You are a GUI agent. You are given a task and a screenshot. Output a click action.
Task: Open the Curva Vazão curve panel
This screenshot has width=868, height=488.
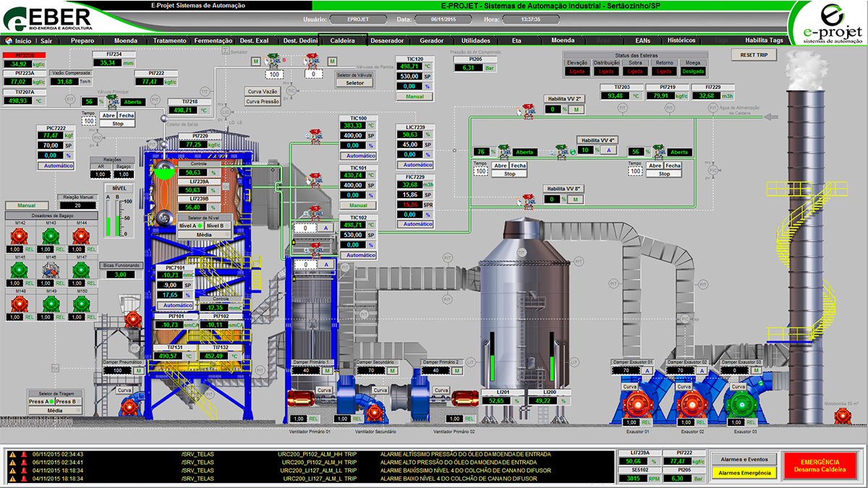coord(263,92)
